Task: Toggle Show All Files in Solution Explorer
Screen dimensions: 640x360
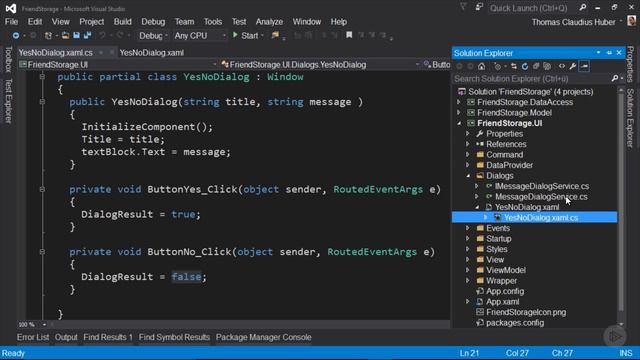Action: pyautogui.click(x=547, y=66)
